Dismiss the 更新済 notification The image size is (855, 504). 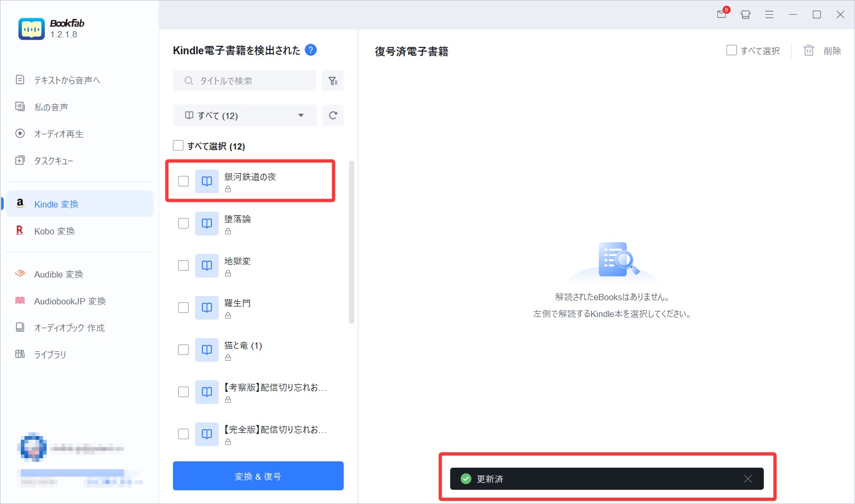(x=747, y=479)
